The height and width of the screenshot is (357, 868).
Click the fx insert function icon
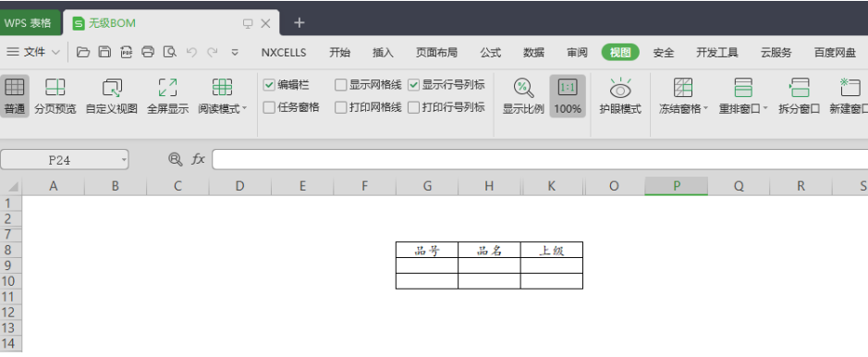198,159
